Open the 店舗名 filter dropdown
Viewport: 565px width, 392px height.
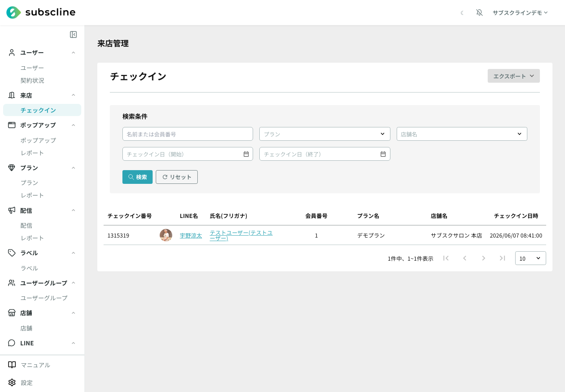click(462, 134)
